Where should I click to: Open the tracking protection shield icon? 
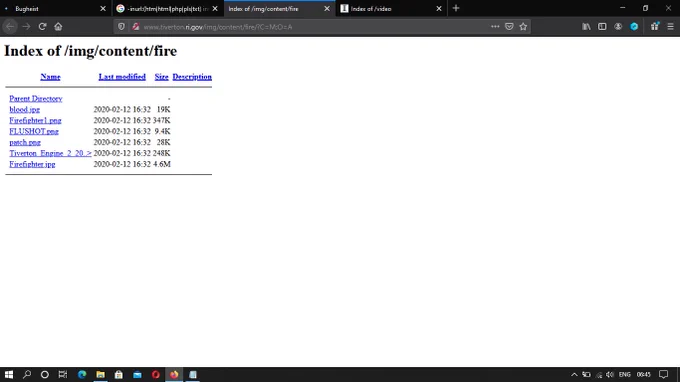pyautogui.click(x=121, y=26)
